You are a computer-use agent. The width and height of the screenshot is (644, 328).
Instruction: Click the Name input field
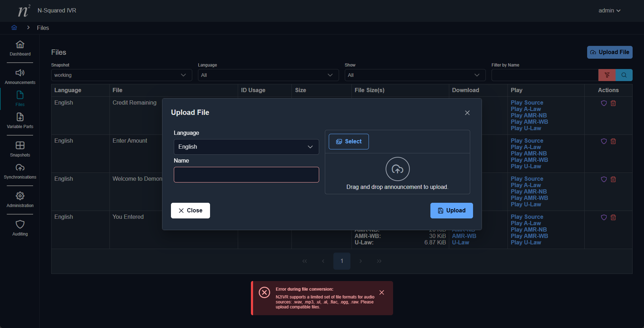click(x=246, y=175)
